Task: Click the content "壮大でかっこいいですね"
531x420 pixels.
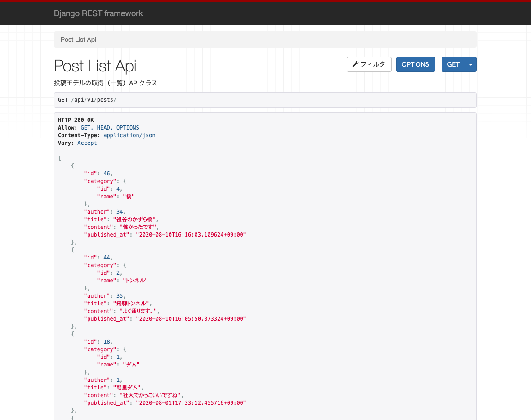Action: coord(150,395)
